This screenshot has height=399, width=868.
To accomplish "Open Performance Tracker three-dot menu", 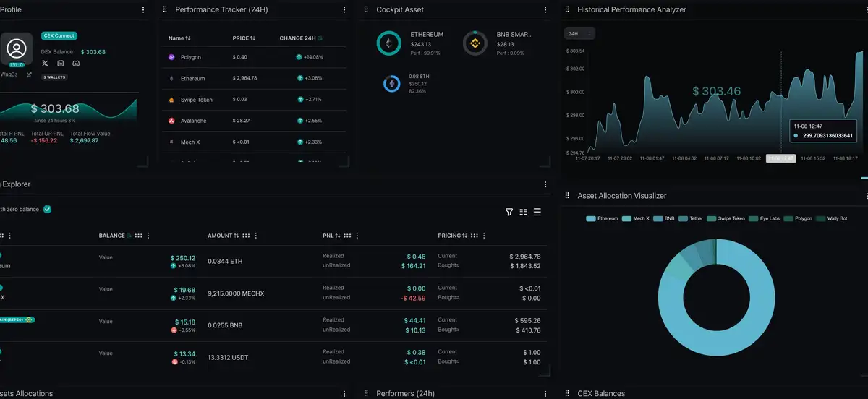I will tap(344, 10).
